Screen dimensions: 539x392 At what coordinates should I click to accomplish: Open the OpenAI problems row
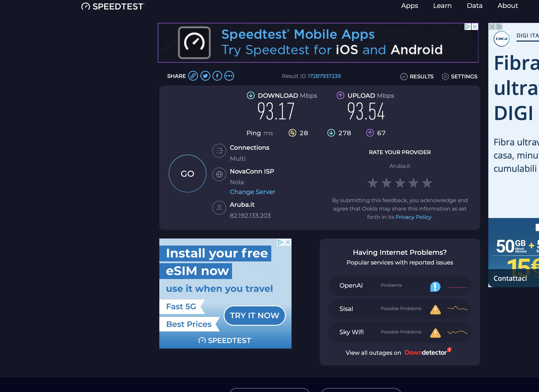coord(400,285)
